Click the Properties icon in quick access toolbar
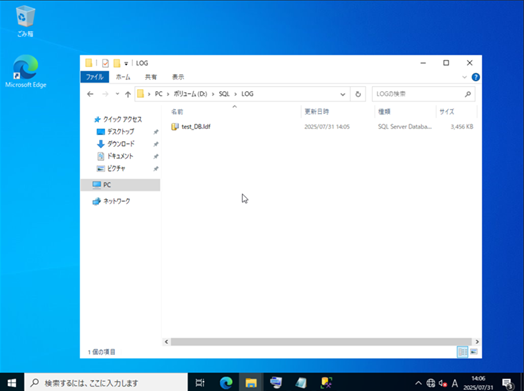Screen dimensions: 524x391 tap(105, 63)
